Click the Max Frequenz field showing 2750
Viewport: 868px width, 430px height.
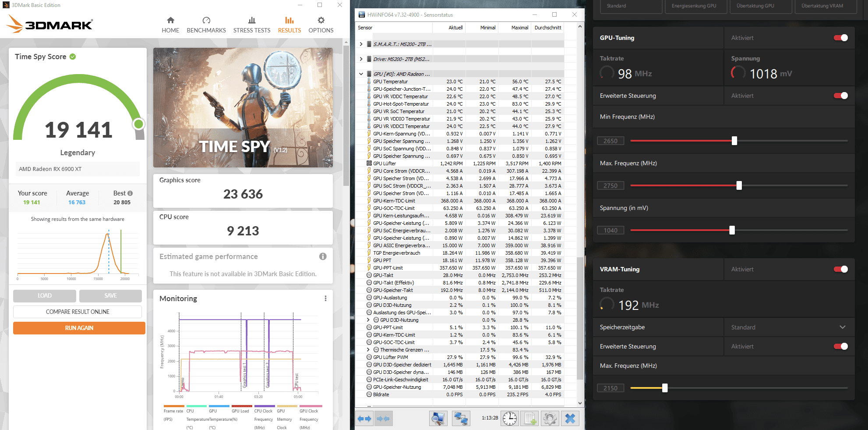(x=610, y=186)
